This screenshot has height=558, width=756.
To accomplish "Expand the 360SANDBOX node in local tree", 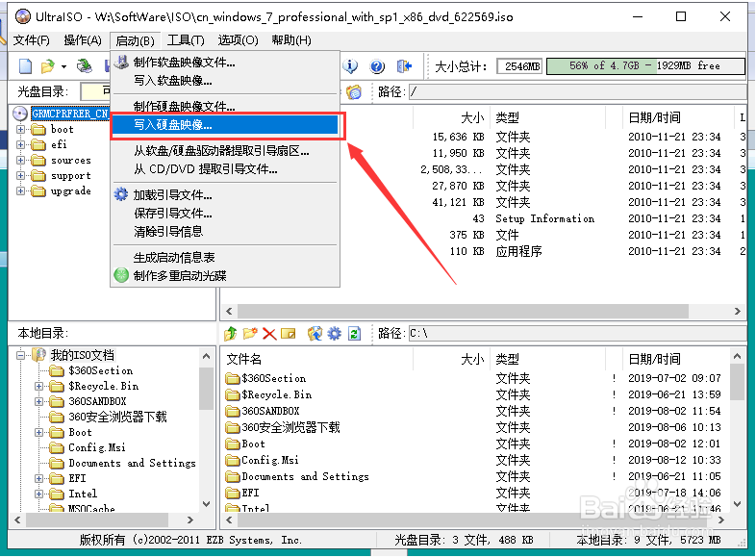I will point(39,402).
